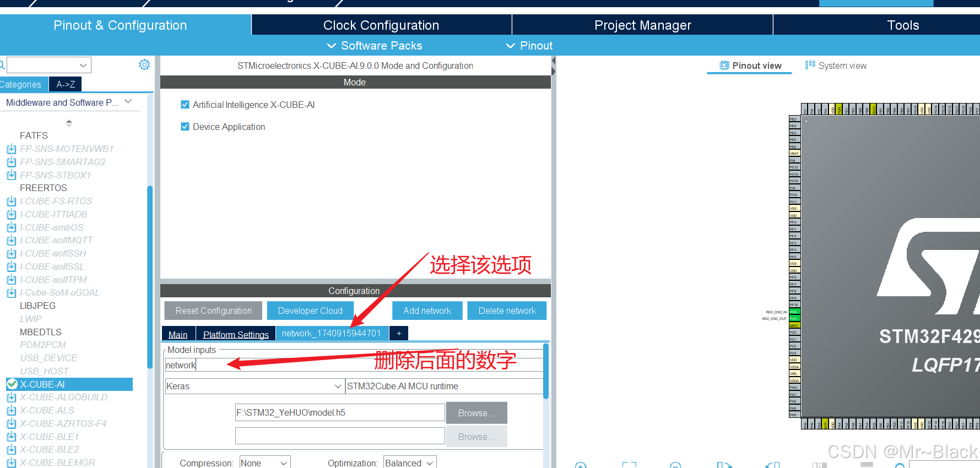Open the Pinout dropdown menu
The height and width of the screenshot is (468, 980).
[x=529, y=46]
